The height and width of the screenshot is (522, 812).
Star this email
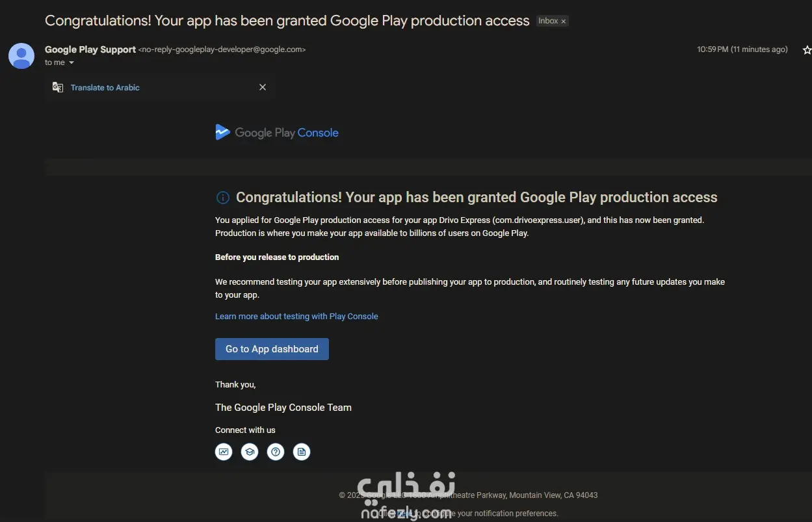coord(807,50)
